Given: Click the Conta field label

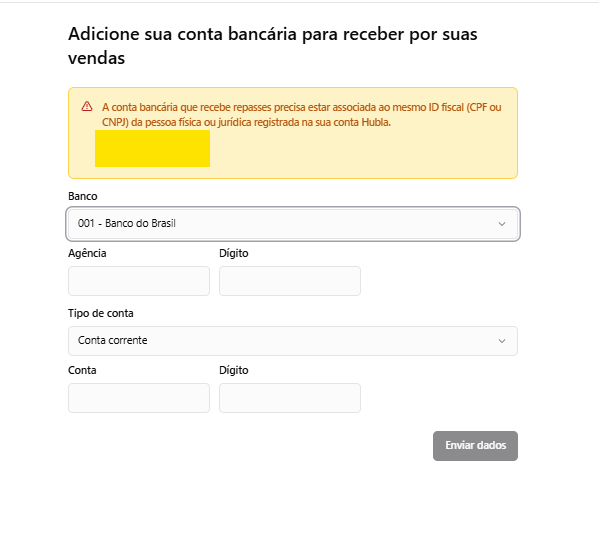Looking at the screenshot, I should (82, 370).
